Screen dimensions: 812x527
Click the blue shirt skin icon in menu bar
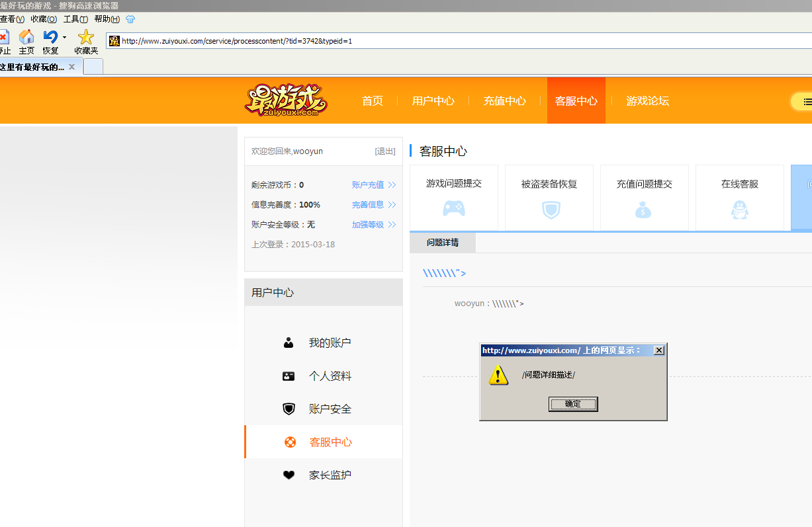[130, 19]
